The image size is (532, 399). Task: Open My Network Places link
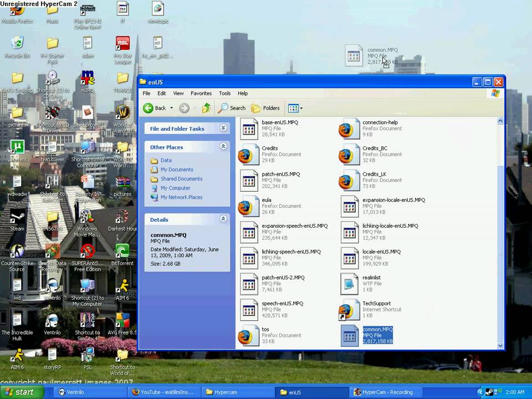pyautogui.click(x=182, y=197)
